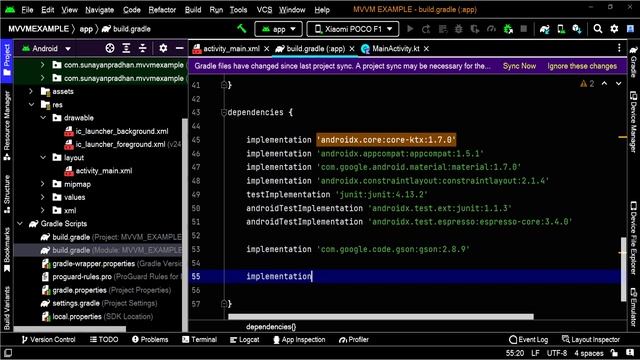Expand the assets folder
This screenshot has width=640, height=360.
click(31, 91)
